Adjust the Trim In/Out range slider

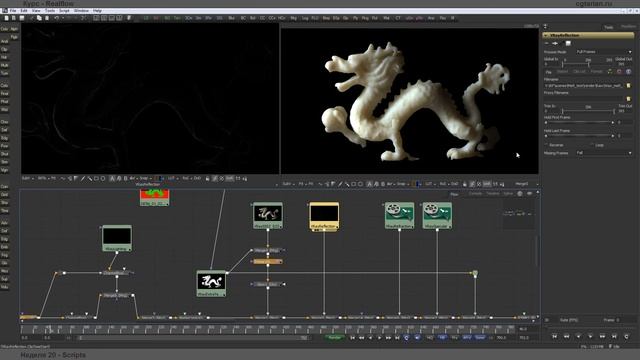pyautogui.click(x=588, y=111)
